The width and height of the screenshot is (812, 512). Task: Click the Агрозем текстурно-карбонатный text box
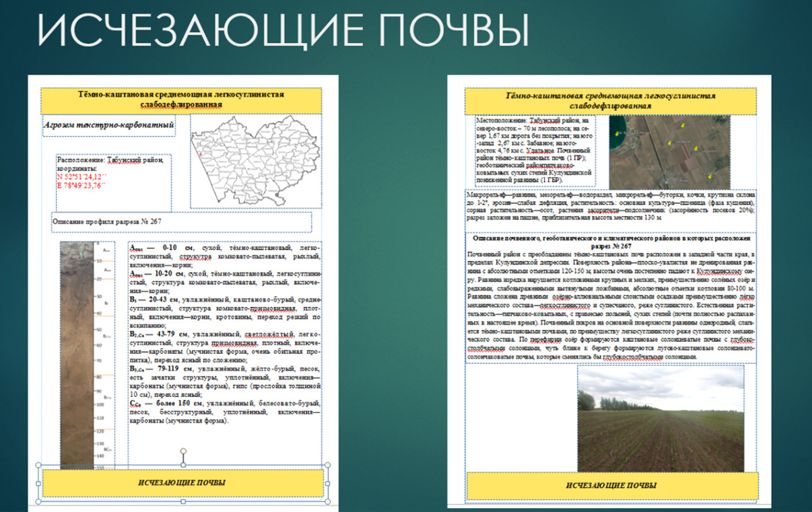coord(109,124)
